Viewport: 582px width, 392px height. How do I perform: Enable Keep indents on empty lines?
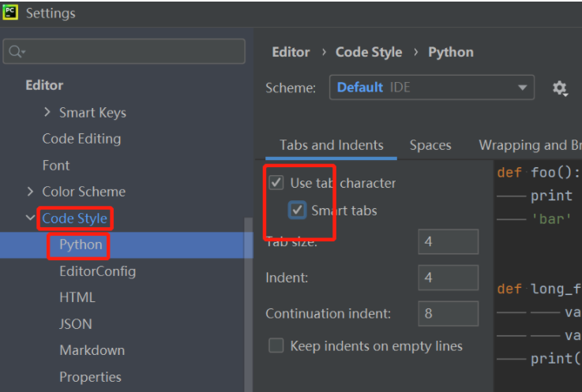(x=276, y=345)
